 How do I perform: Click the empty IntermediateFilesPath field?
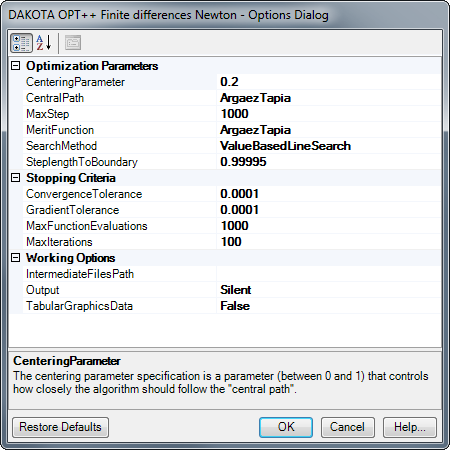[x=329, y=274]
